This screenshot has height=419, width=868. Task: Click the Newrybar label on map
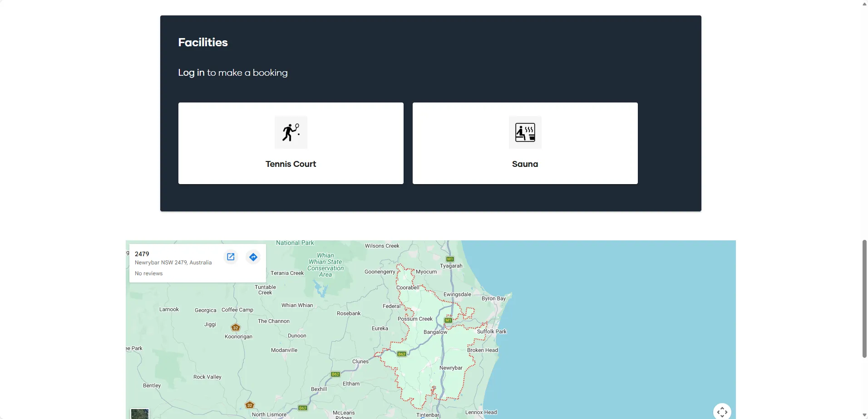click(451, 368)
